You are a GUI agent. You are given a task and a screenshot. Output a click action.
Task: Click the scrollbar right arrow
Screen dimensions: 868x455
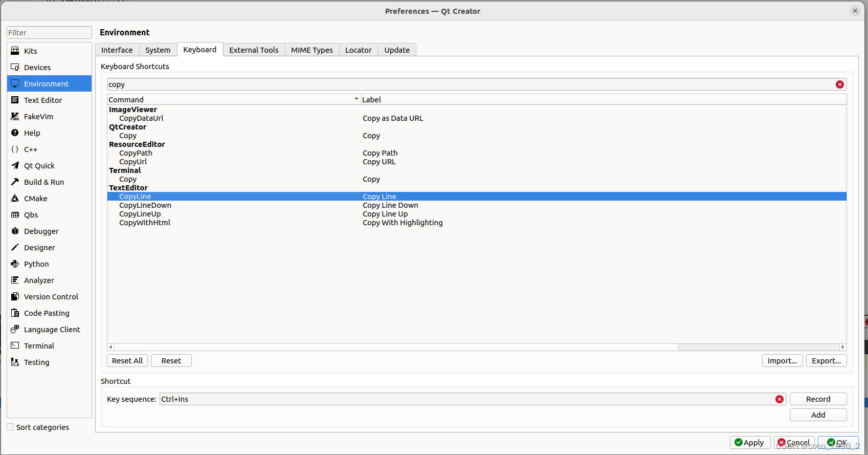click(x=843, y=347)
